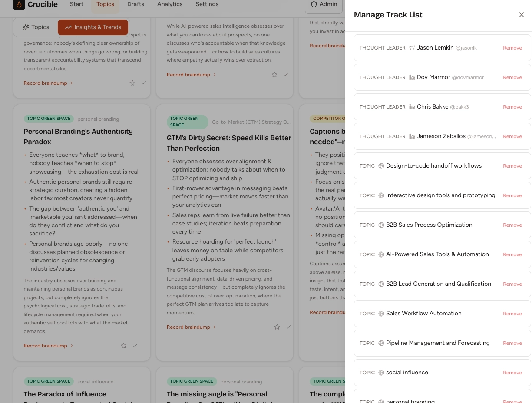
Task: Switch to the Drafts tab
Action: pos(135,4)
